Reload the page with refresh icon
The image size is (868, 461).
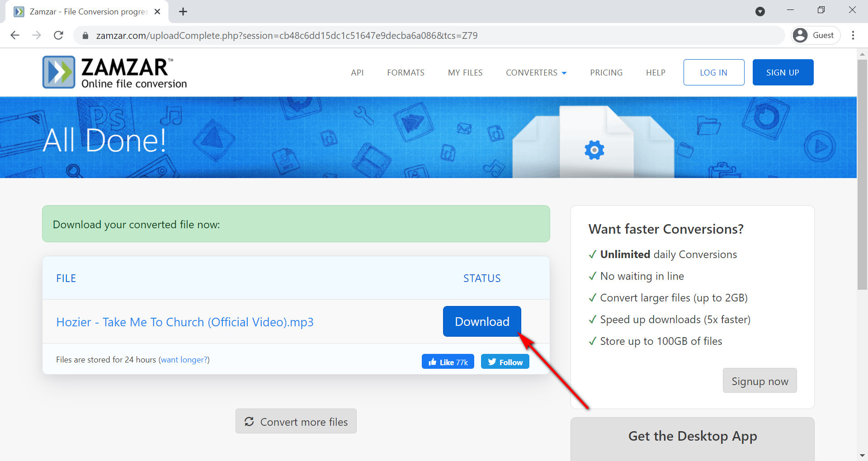58,35
